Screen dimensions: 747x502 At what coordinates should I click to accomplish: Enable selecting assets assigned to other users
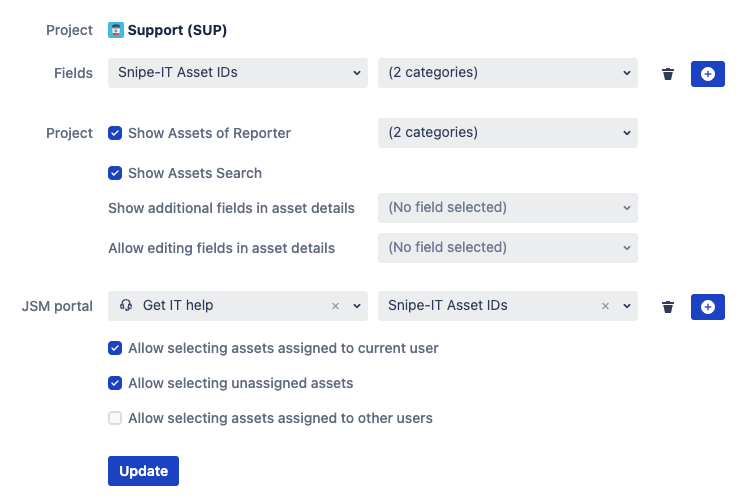pos(115,418)
